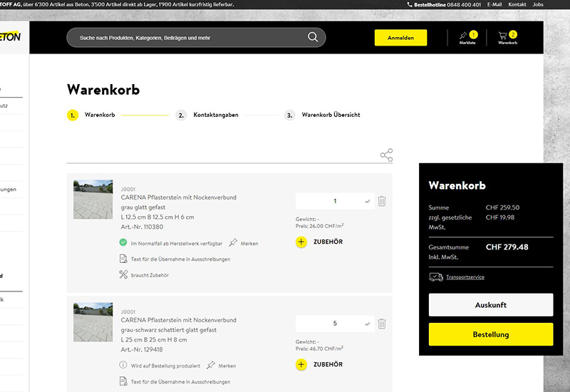570x392 pixels.
Task: Click the Bestellhotline phone icon
Action: coord(410,4)
